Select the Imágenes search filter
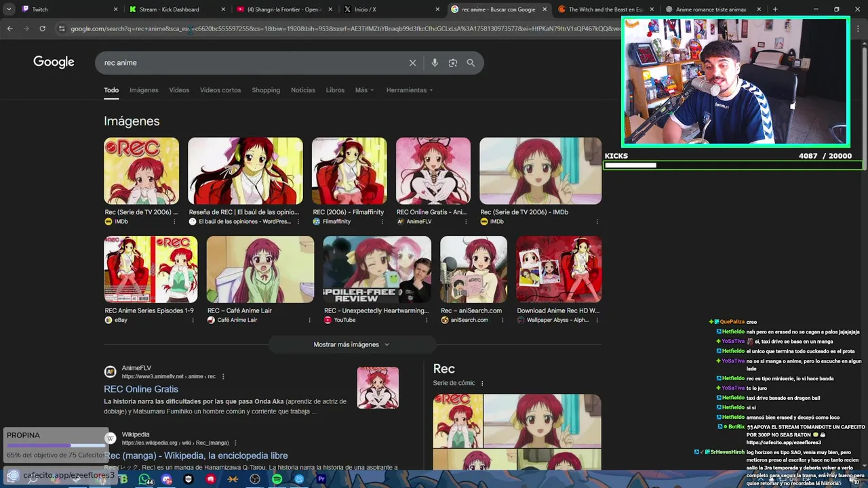Screen dimensions: 868x488 (x=144, y=90)
